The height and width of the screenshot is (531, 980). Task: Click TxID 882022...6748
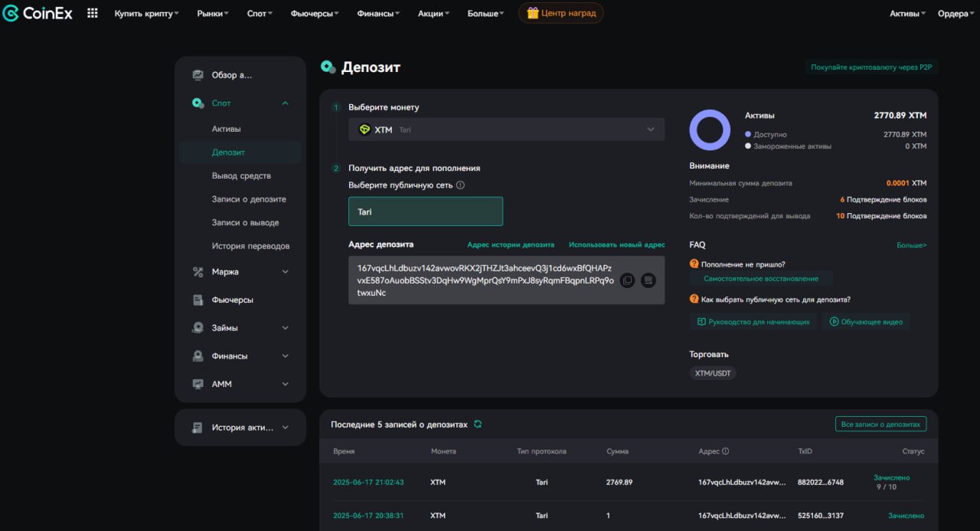tap(820, 483)
